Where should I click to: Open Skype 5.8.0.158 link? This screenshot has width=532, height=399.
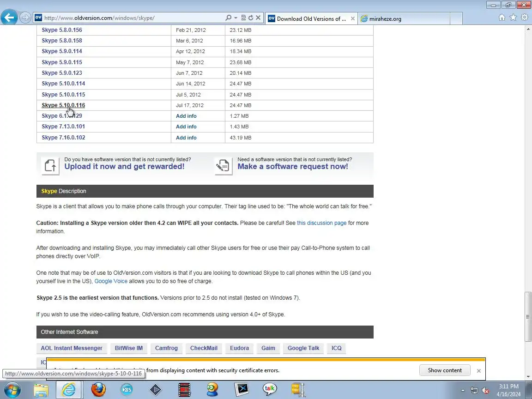(62, 40)
